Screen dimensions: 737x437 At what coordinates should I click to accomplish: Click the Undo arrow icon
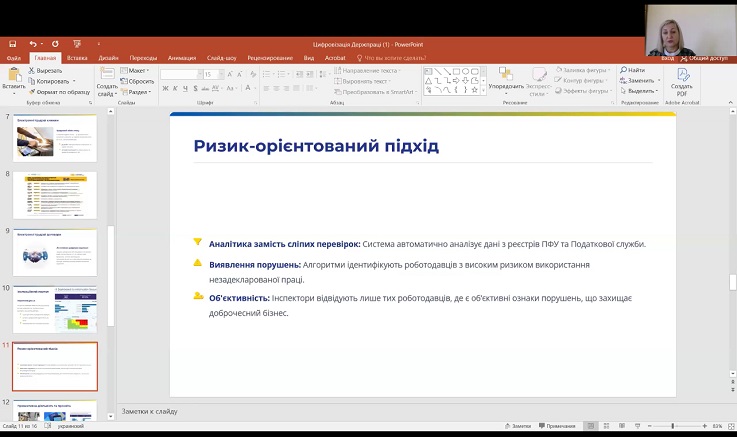[33, 44]
